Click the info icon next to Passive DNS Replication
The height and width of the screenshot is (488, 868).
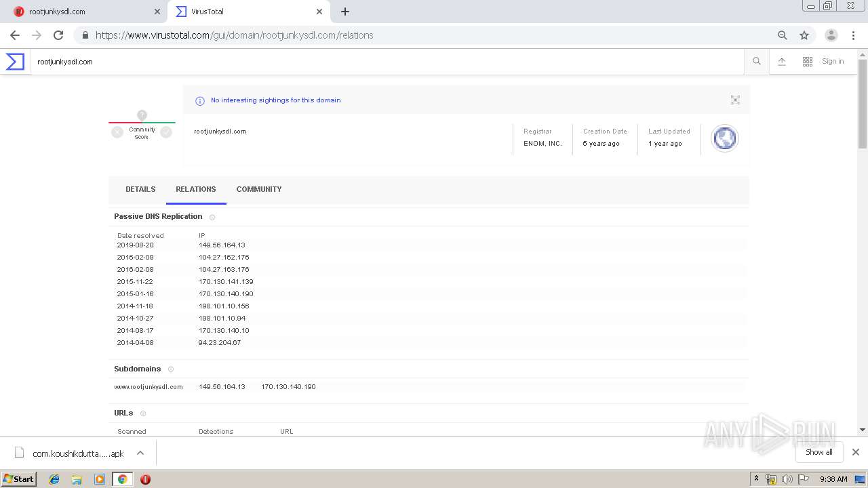pos(212,218)
